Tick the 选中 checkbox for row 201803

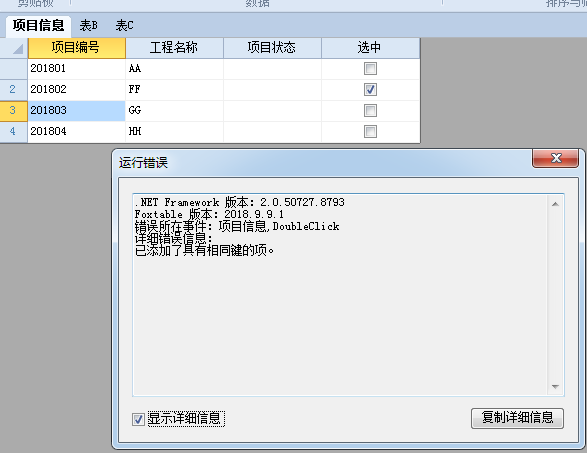click(370, 110)
